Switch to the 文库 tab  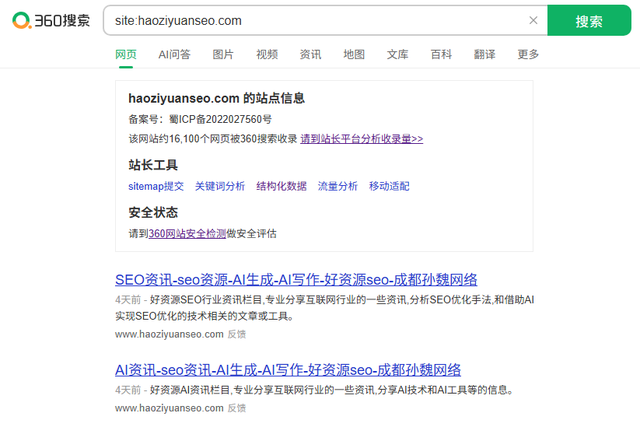pyautogui.click(x=398, y=54)
